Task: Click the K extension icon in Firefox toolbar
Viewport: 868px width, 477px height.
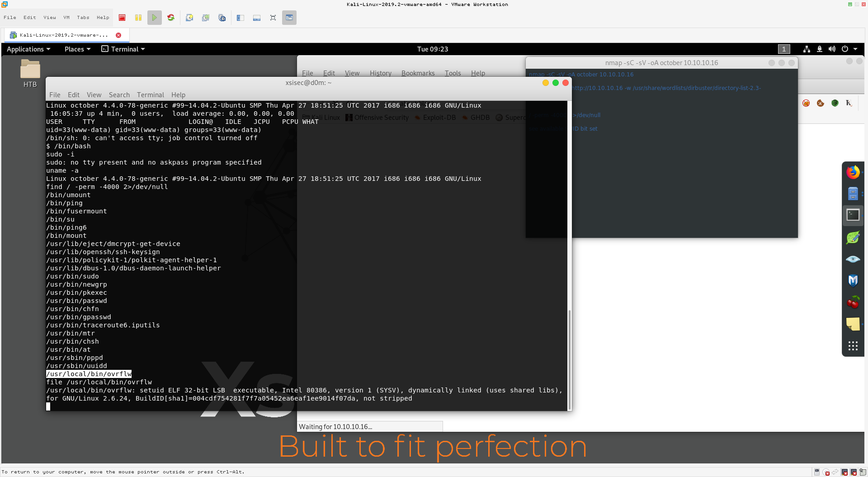Action: point(849,103)
